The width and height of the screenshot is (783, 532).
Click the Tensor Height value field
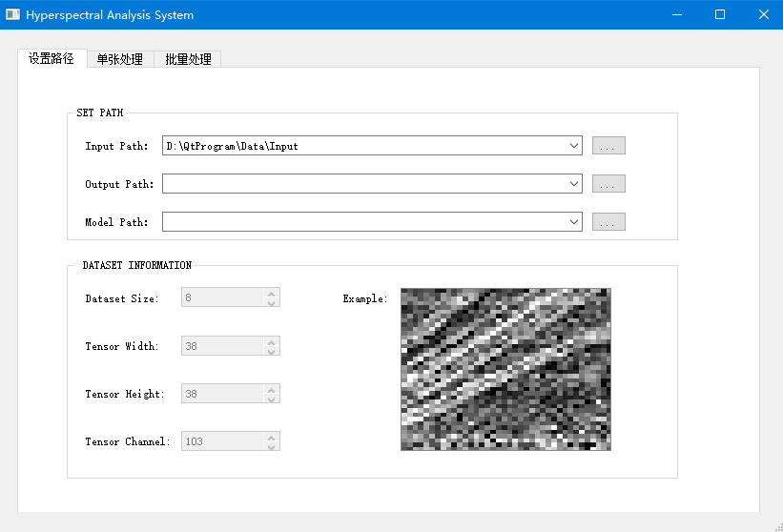tap(222, 394)
